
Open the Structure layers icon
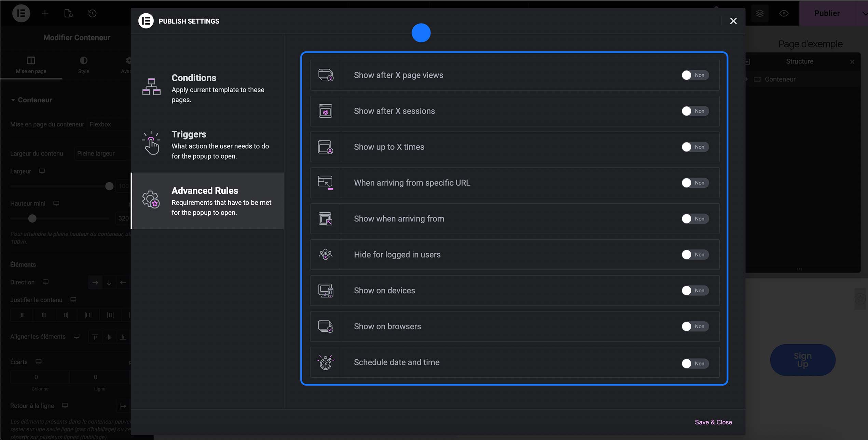pyautogui.click(x=759, y=13)
